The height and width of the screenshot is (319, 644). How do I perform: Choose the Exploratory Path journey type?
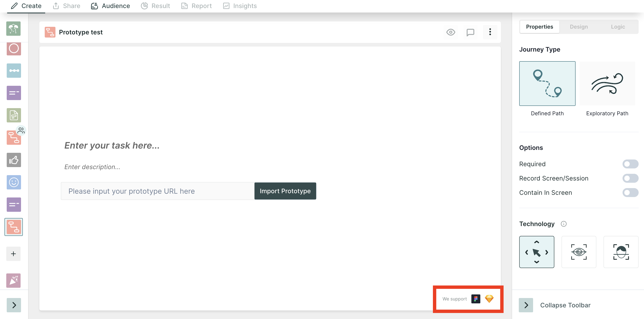607,83
